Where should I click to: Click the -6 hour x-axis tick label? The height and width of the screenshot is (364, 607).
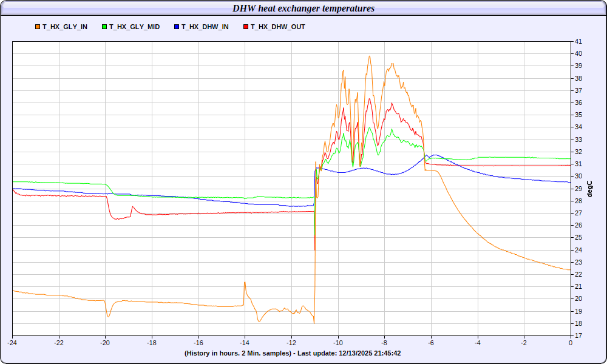[431, 343]
